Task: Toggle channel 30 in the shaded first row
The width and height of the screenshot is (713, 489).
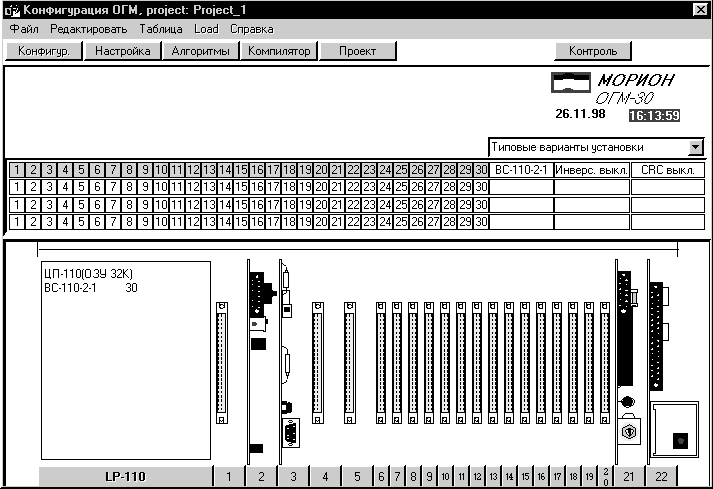Action: click(x=481, y=170)
